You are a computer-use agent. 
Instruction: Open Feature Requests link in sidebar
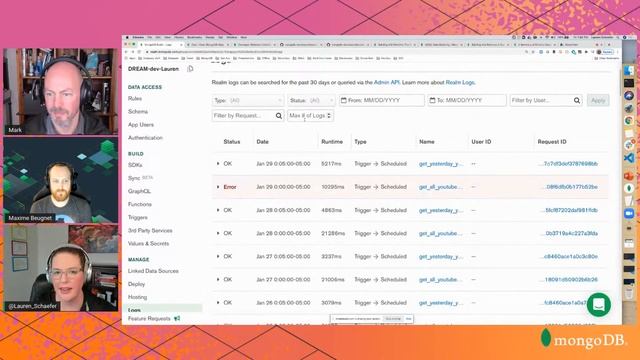[x=149, y=318]
